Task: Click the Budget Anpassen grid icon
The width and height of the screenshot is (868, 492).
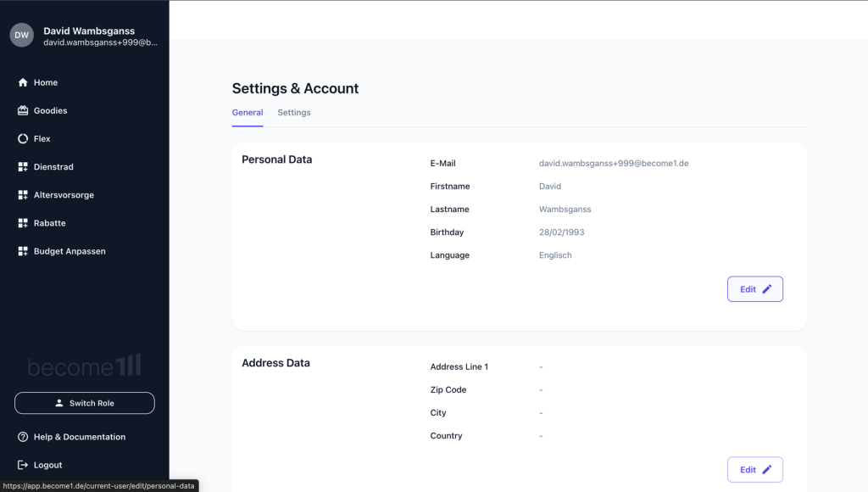Action: pyautogui.click(x=23, y=251)
